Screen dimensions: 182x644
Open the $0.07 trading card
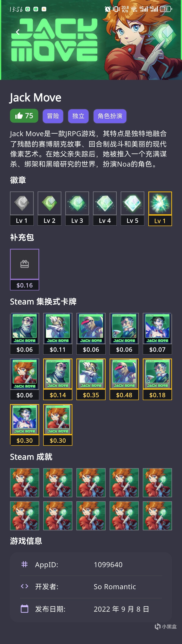[157, 334]
